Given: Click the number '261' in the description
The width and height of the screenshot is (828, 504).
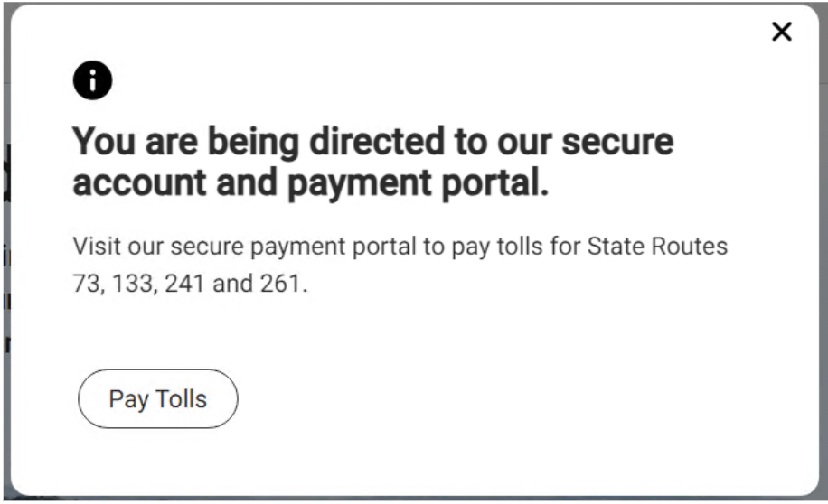Looking at the screenshot, I should [284, 285].
